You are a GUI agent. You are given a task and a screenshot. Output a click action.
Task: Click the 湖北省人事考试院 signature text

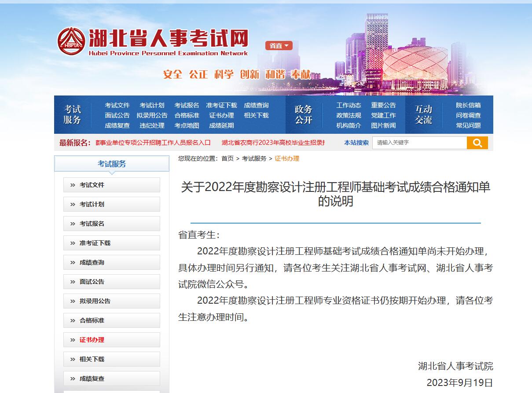click(455, 366)
